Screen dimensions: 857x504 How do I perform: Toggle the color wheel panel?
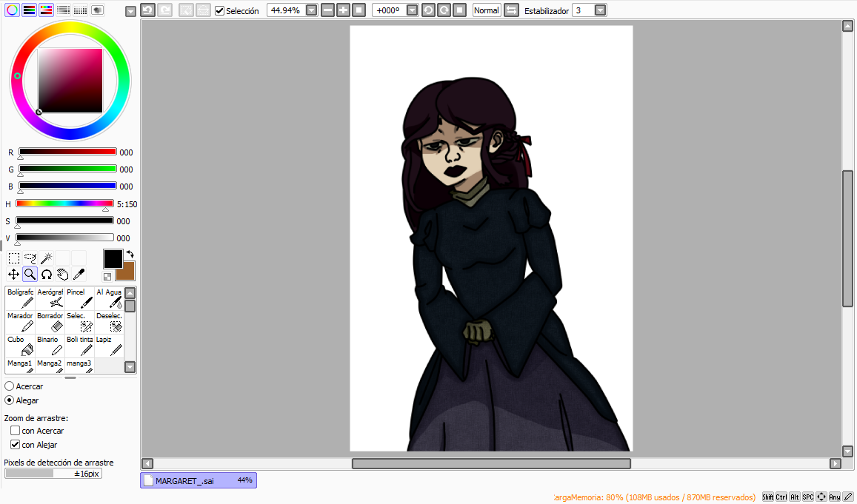pos(12,10)
